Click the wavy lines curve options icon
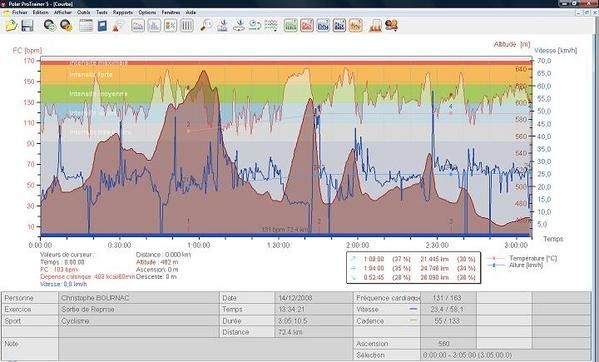The image size is (599, 362). (271, 26)
